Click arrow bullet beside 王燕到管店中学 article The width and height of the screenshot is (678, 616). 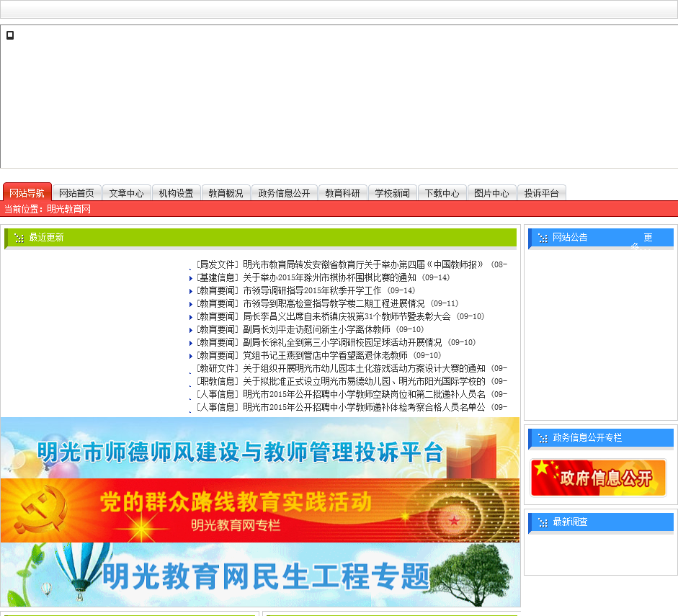(x=191, y=356)
